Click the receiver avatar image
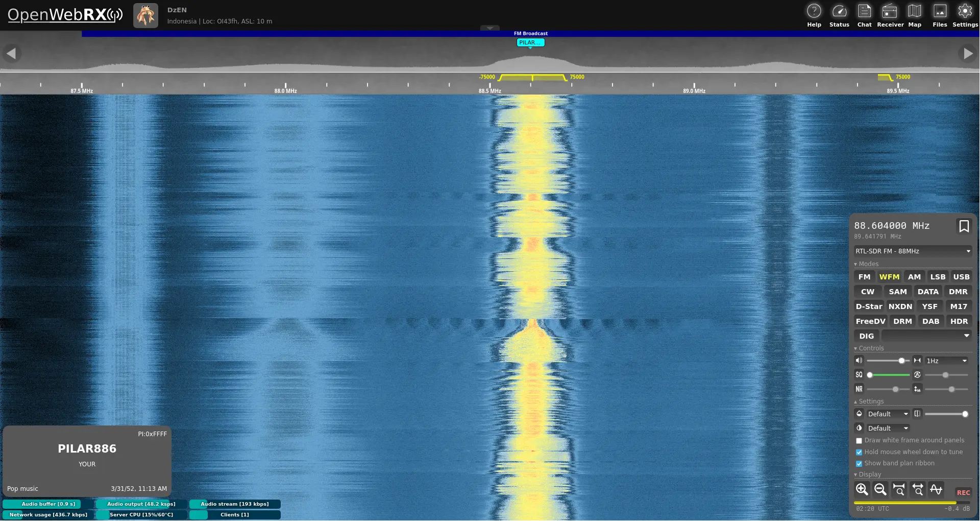This screenshot has height=521, width=980. tap(145, 15)
